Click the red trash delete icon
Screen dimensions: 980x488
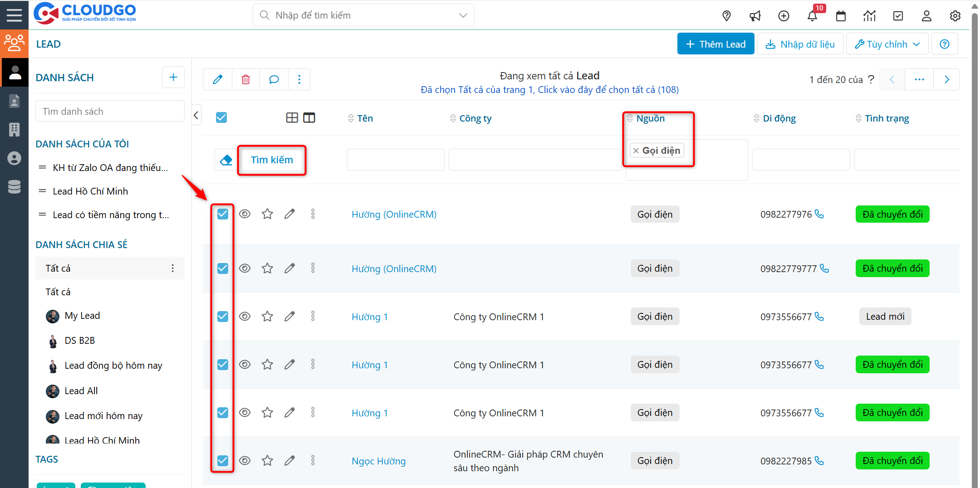245,80
